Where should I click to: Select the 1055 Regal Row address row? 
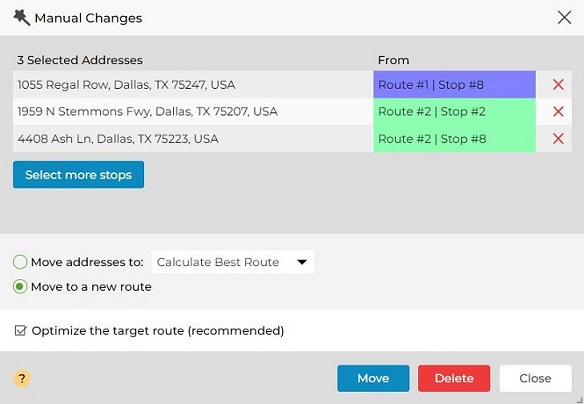(x=193, y=85)
